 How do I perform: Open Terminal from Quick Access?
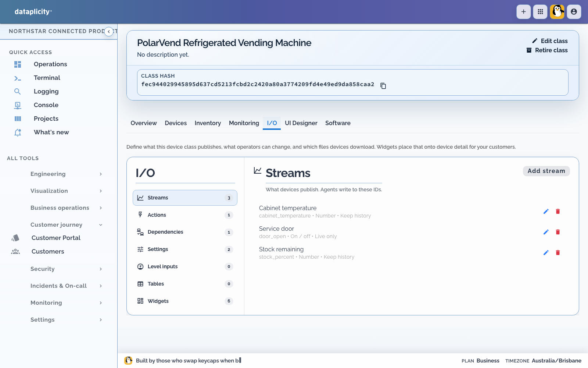(x=47, y=78)
